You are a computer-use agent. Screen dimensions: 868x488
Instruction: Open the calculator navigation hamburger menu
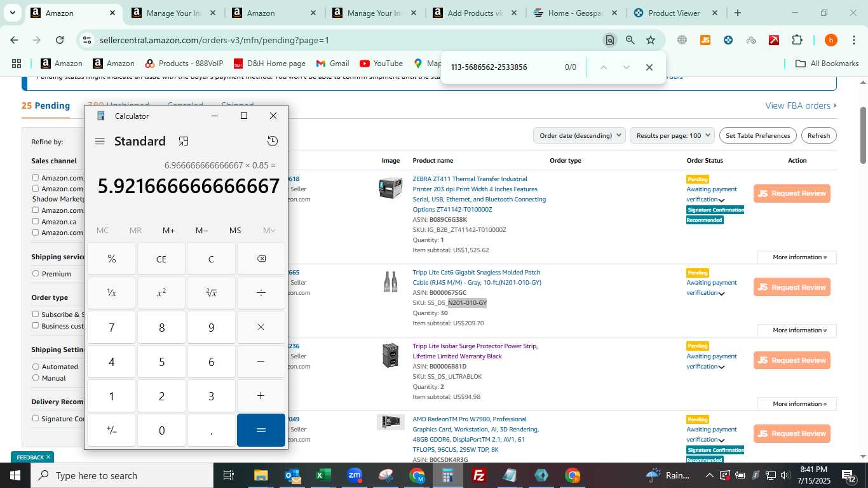(100, 141)
